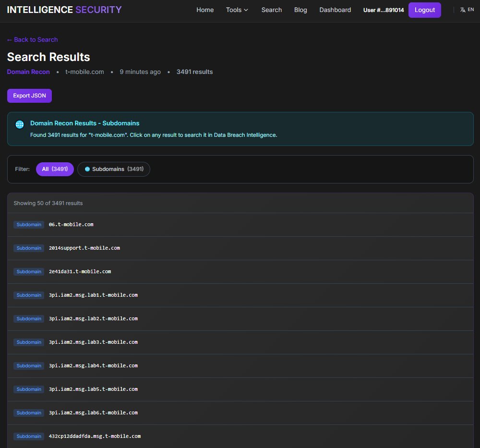Click Subdomain badge beside 2e41da31.t-mobile.com
Screen dimensions: 480x448
coord(29,272)
